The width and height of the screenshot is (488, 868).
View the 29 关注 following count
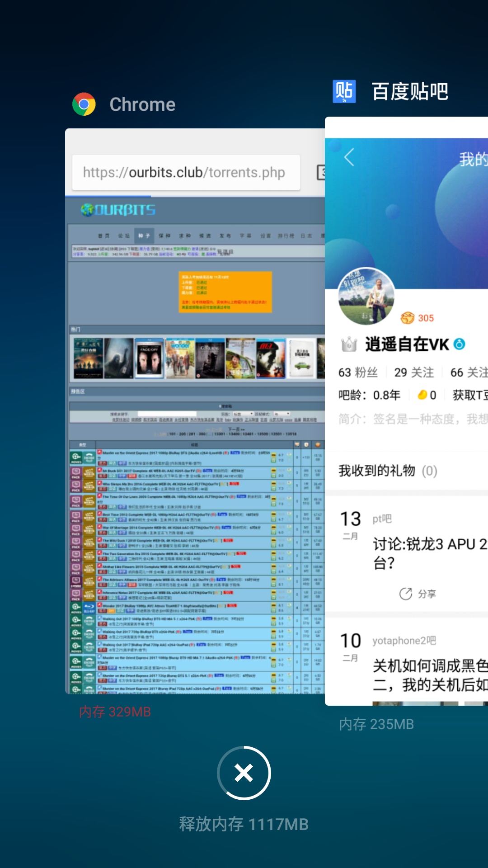[414, 373]
